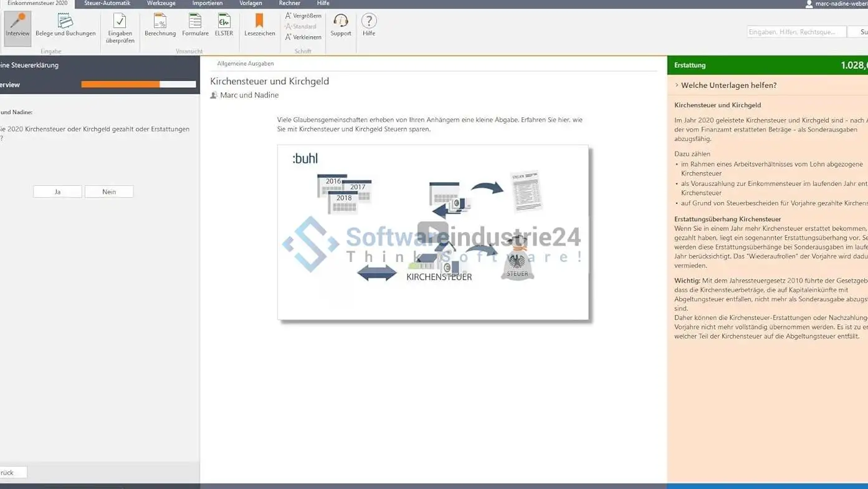Select the Interview icon in ribbon

pyautogui.click(x=17, y=26)
